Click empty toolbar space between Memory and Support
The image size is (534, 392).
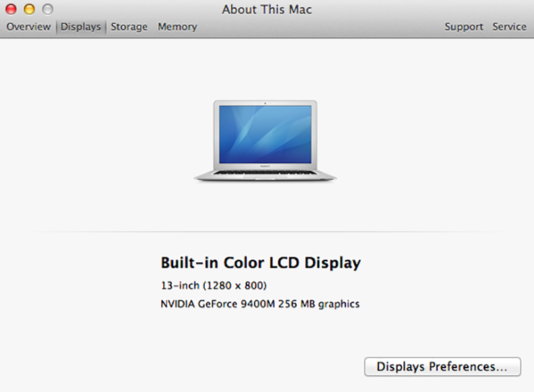click(320, 26)
